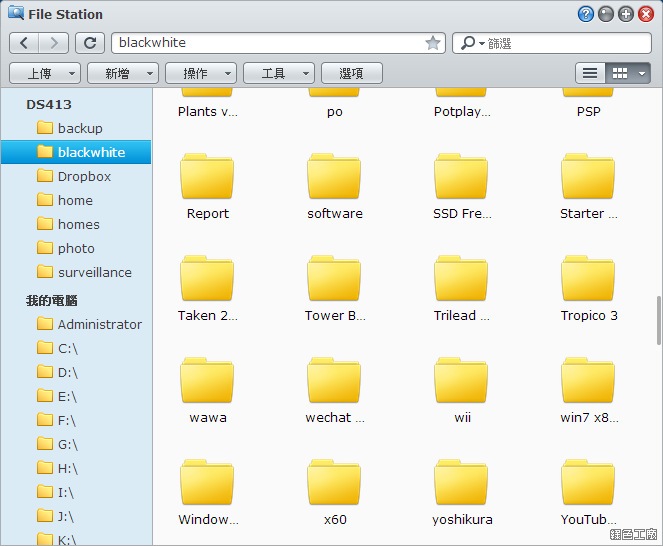This screenshot has width=663, height=546.
Task: Go forward with the right arrow button
Action: pos(53,43)
